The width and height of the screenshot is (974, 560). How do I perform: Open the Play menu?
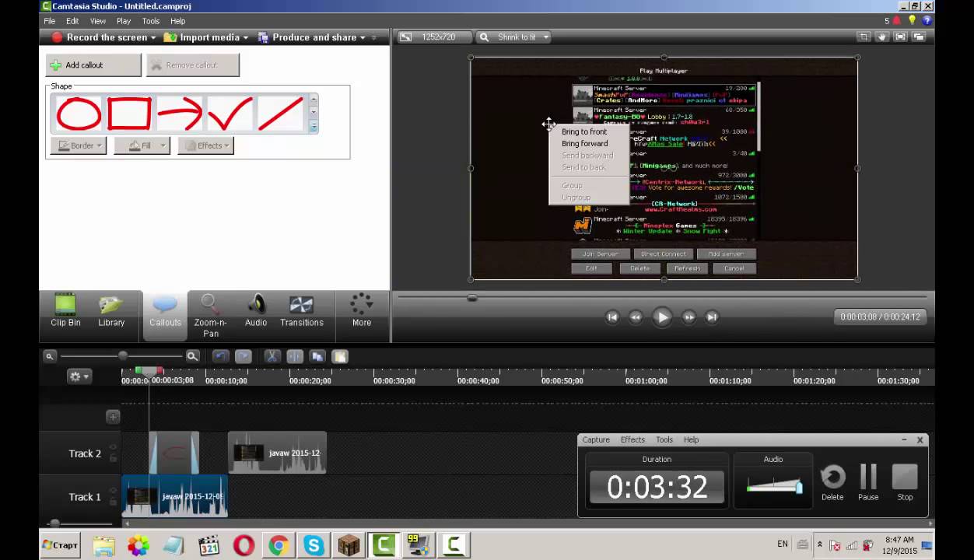124,21
